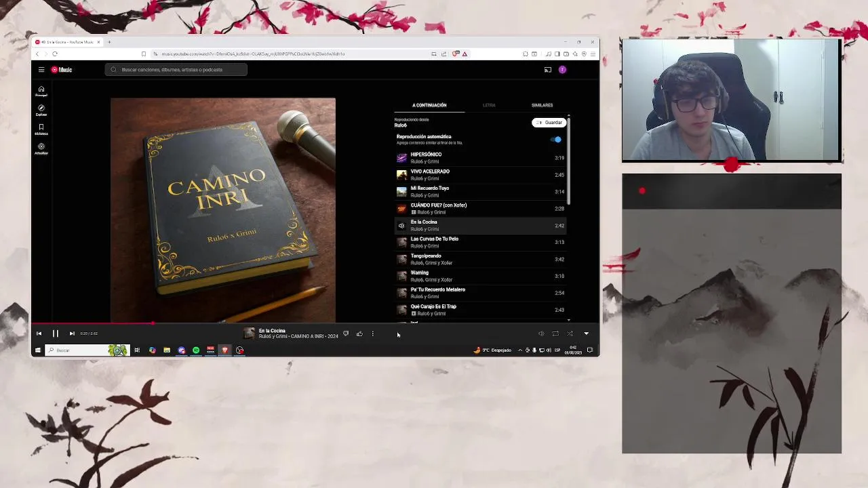This screenshot has width=868, height=488.
Task: Open the purple profile avatar
Action: click(x=562, y=70)
